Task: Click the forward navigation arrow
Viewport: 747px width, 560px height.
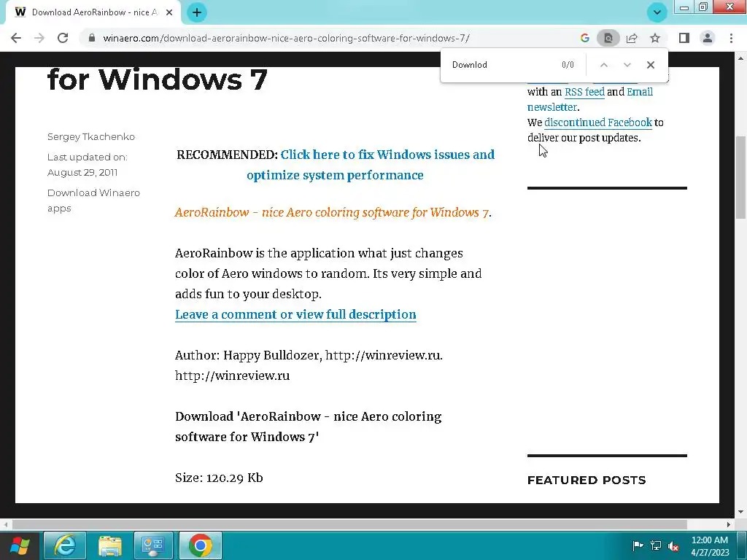Action: (x=39, y=38)
